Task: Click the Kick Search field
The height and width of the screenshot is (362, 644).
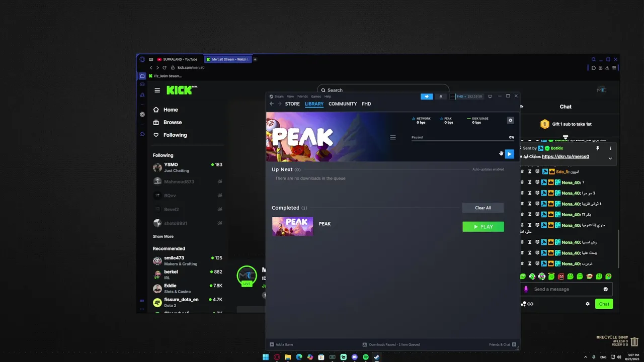Action: [383, 90]
